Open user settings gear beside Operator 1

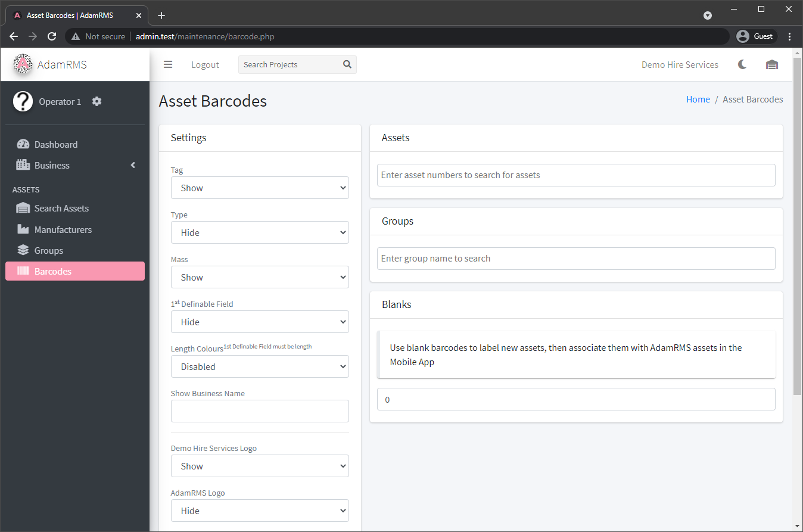coord(97,101)
